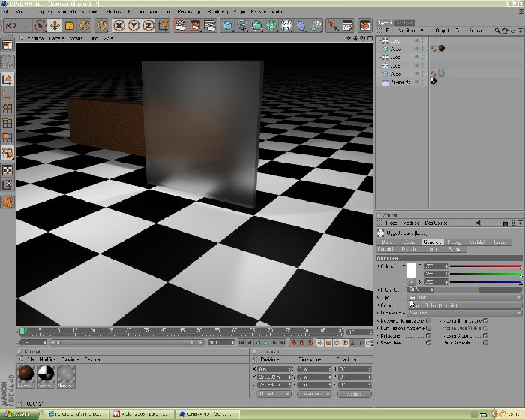525x420 pixels.
Task: Open the Rendering menu
Action: pyautogui.click(x=217, y=12)
